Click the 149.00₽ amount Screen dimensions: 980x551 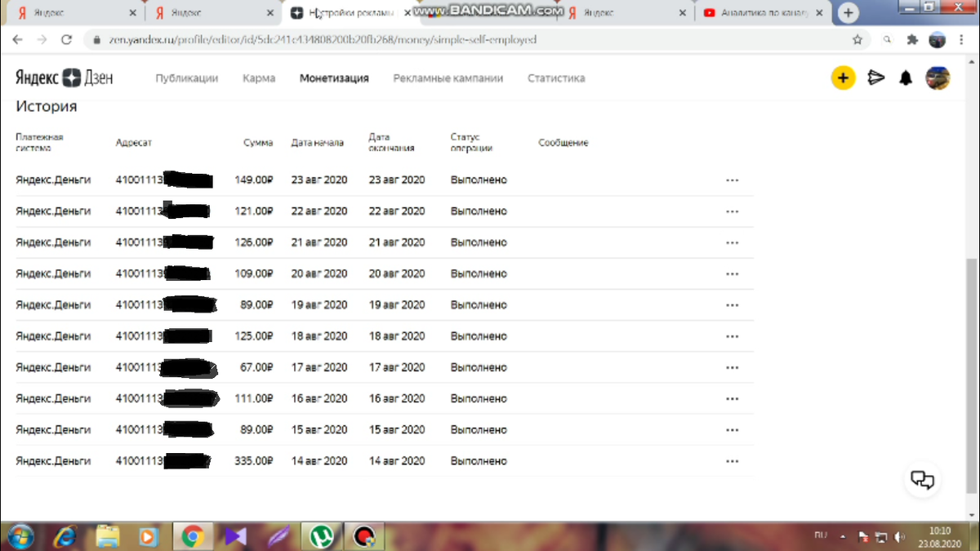coord(254,180)
